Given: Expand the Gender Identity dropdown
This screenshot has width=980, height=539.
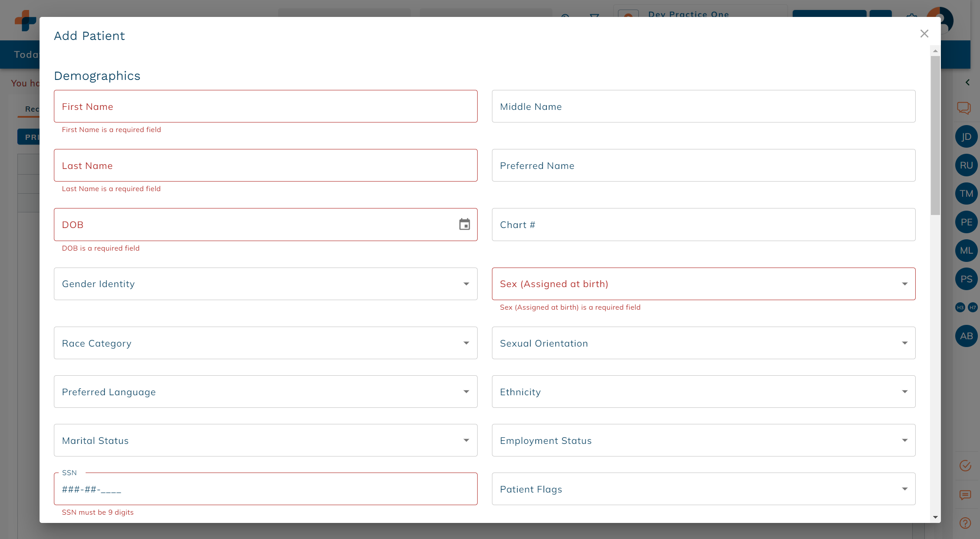Looking at the screenshot, I should (266, 284).
